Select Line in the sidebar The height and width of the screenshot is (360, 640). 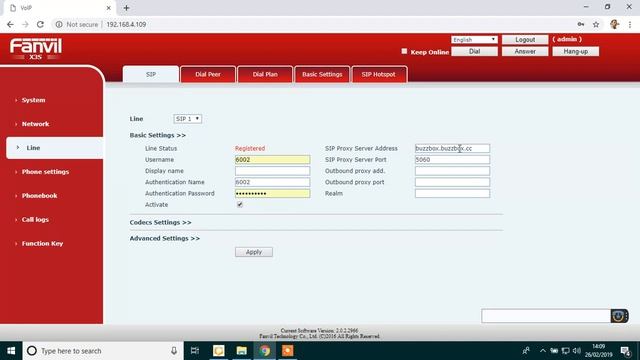[x=55, y=148]
